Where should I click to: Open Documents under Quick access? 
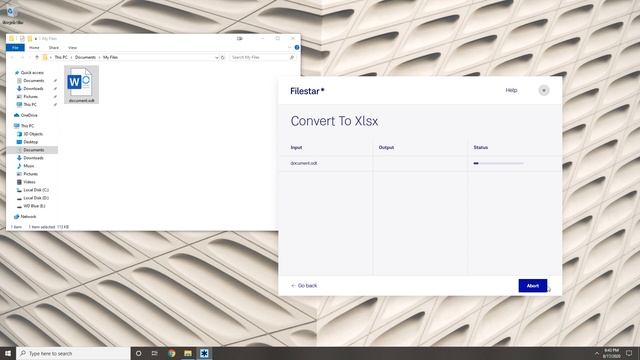tap(33, 81)
